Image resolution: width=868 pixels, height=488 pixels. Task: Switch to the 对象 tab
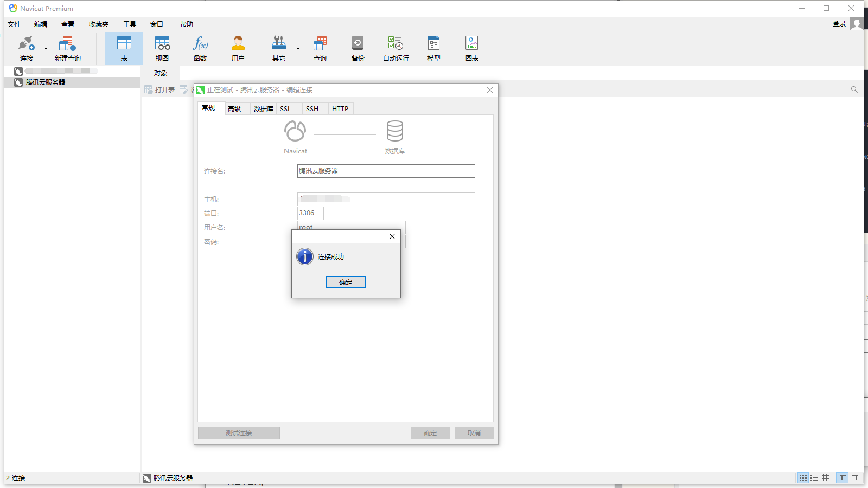tap(160, 73)
